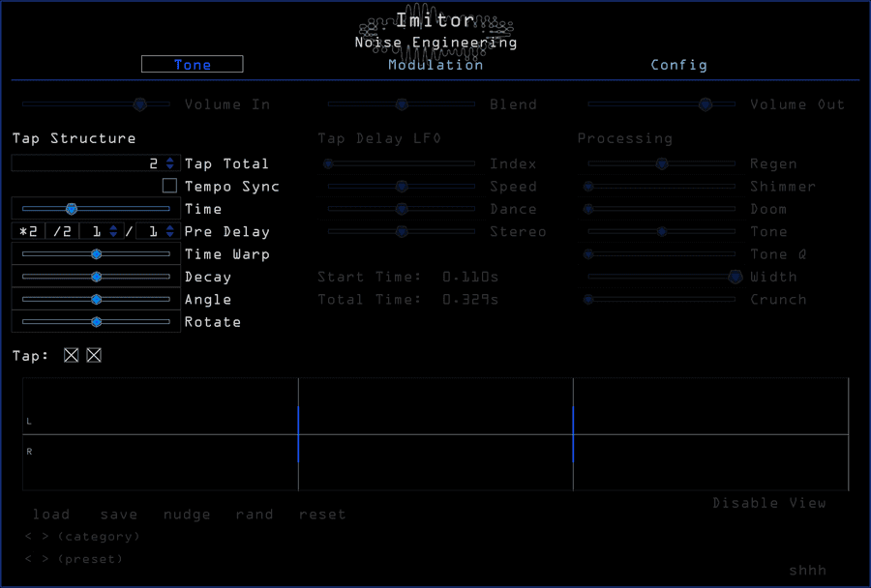
Task: Click the Start Time value 0.110s
Action: coord(470,277)
